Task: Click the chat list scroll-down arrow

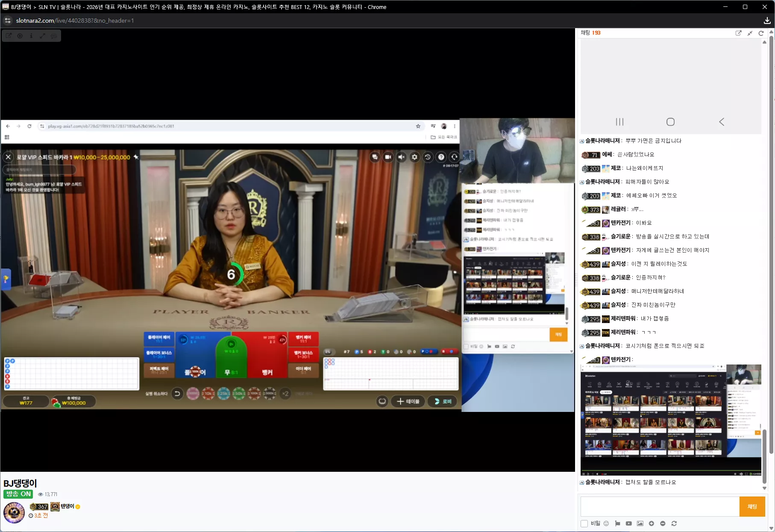Action: click(x=764, y=488)
